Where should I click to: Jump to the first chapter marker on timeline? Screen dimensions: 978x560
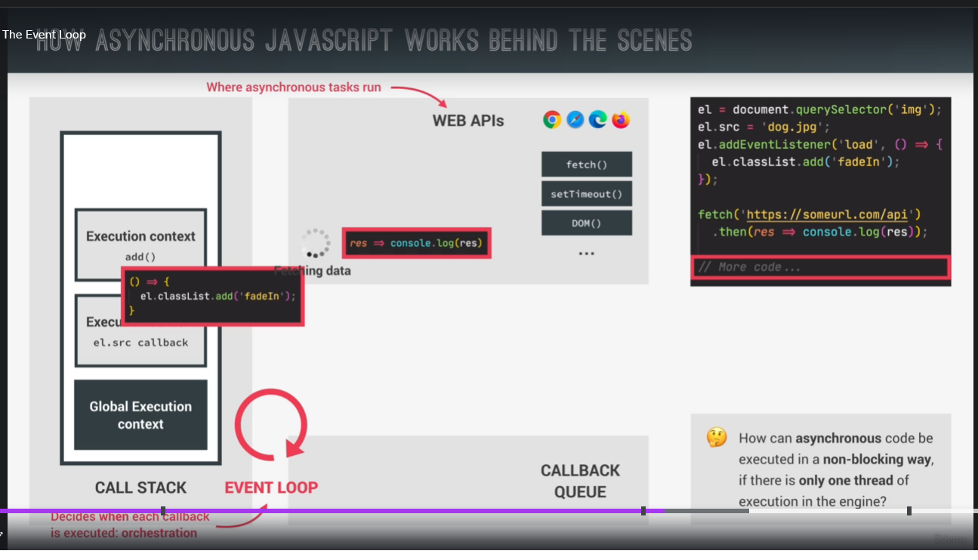(163, 511)
